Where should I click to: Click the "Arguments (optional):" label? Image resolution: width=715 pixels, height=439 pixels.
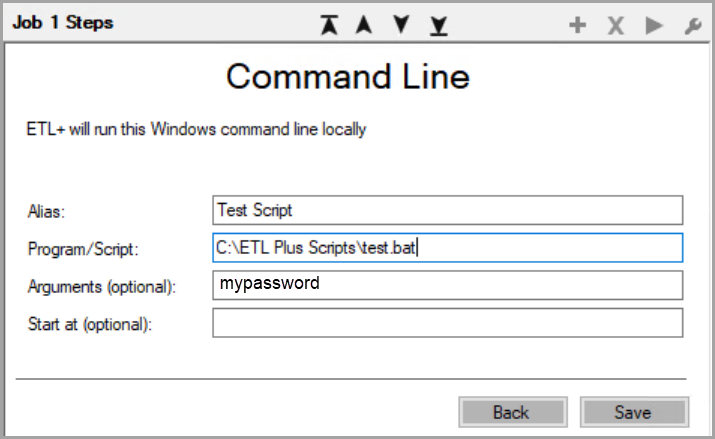point(102,287)
